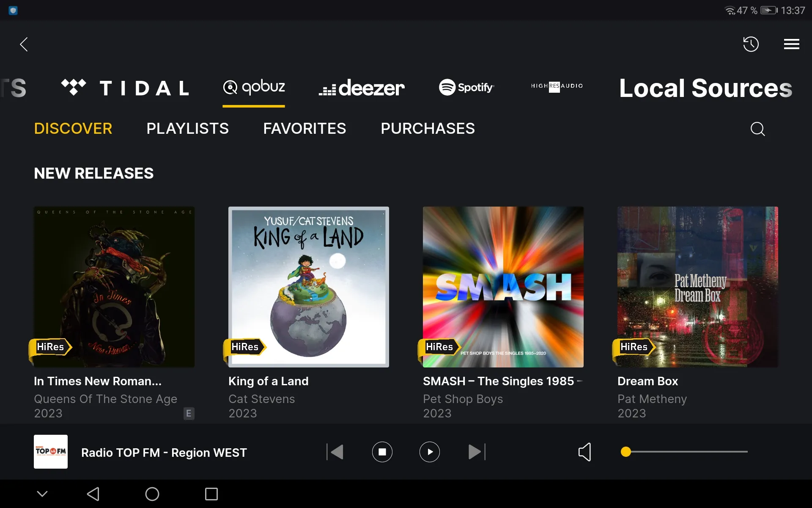Screen dimensions: 812x508
Task: Select the TIDAL source
Action: point(125,88)
